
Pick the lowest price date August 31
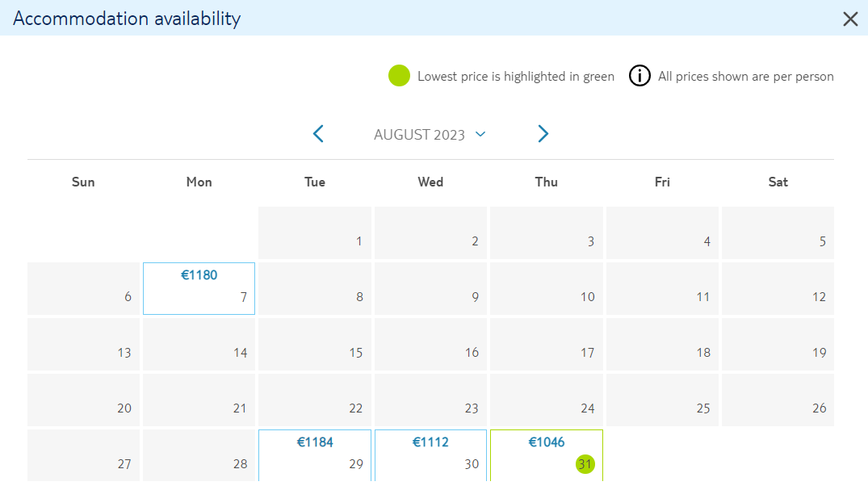(547, 455)
